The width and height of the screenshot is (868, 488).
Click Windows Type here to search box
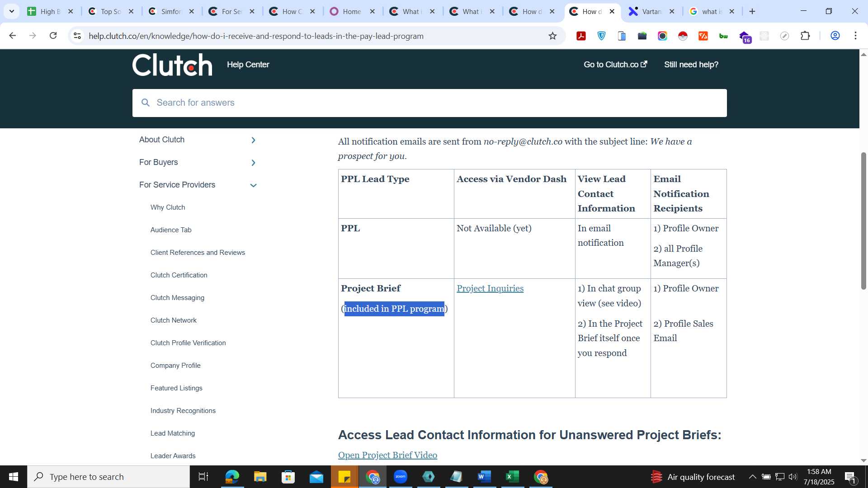coord(108,477)
